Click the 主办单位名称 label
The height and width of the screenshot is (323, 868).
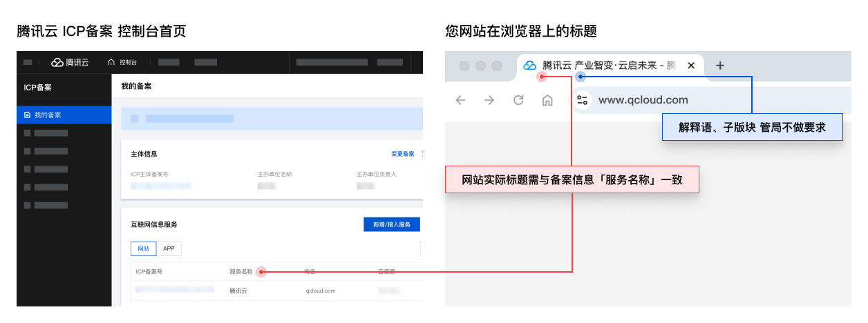pyautogui.click(x=274, y=174)
